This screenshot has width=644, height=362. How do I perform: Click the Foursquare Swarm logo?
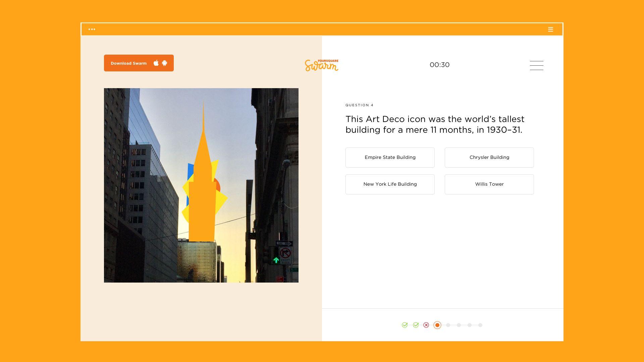(321, 65)
